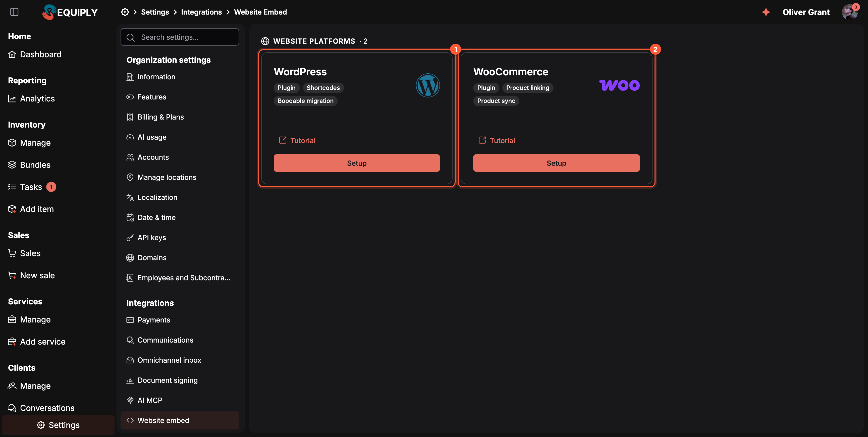Click Setup on the WordPress card
868x437 pixels.
click(x=357, y=163)
